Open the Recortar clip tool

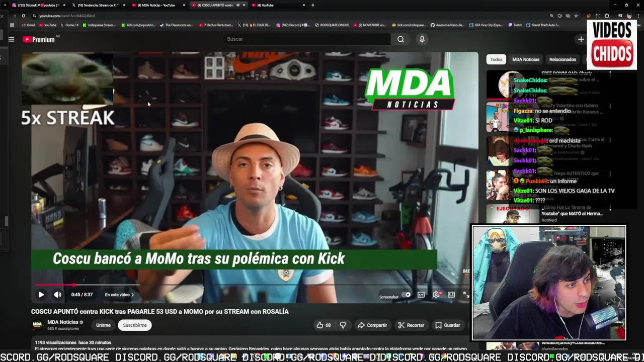pyautogui.click(x=411, y=325)
